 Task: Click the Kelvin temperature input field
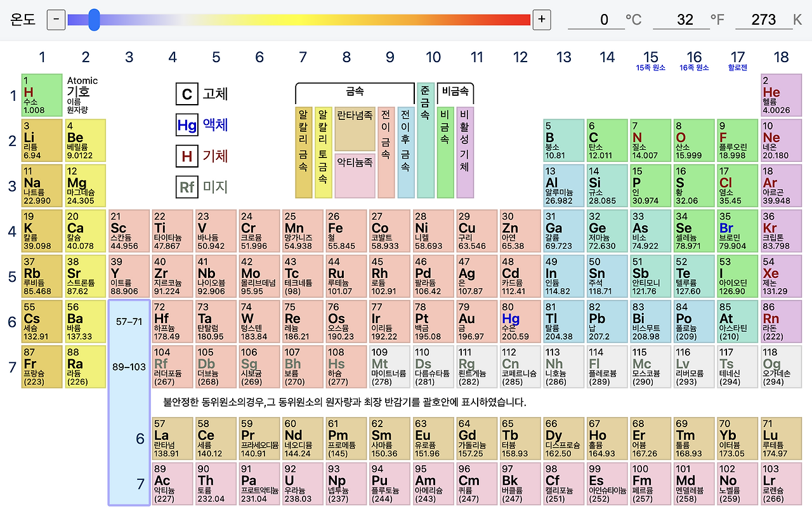(764, 20)
